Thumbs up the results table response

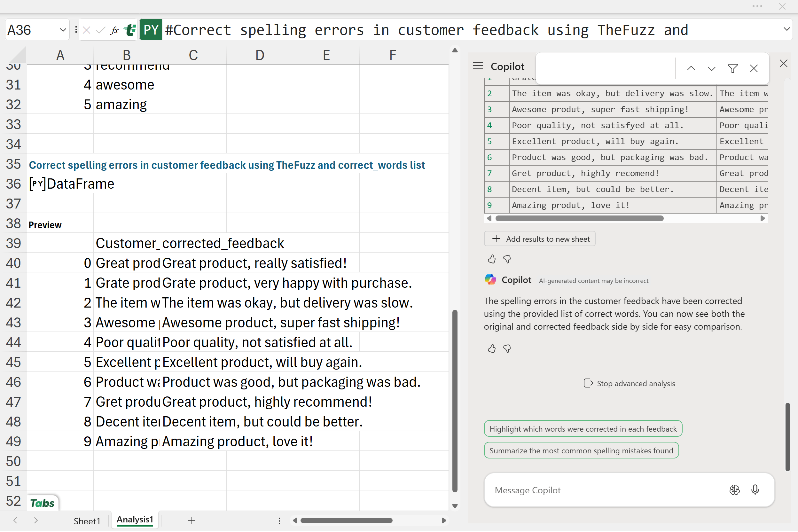coord(491,259)
